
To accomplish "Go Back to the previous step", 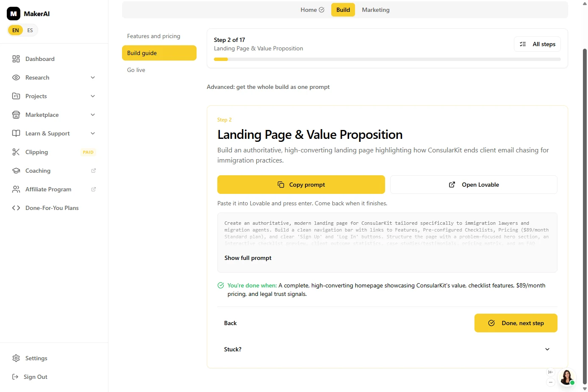I will 230,323.
